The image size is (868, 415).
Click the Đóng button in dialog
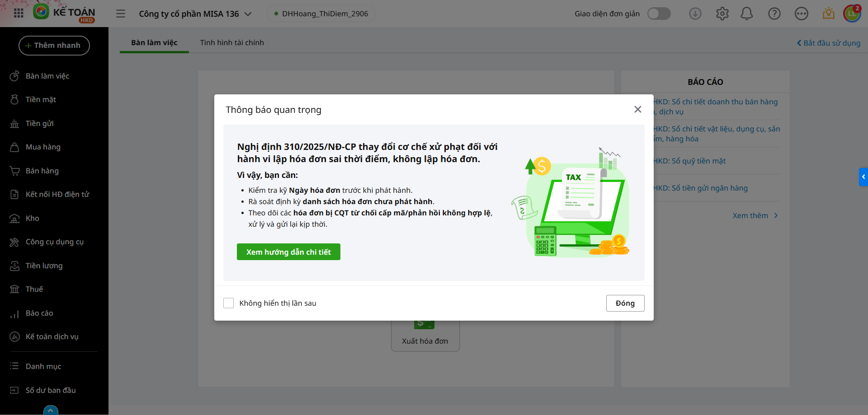pos(625,303)
